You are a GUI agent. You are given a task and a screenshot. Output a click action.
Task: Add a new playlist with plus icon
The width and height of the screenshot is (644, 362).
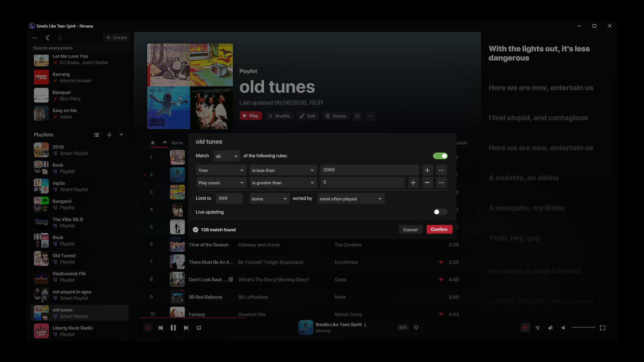point(109,135)
